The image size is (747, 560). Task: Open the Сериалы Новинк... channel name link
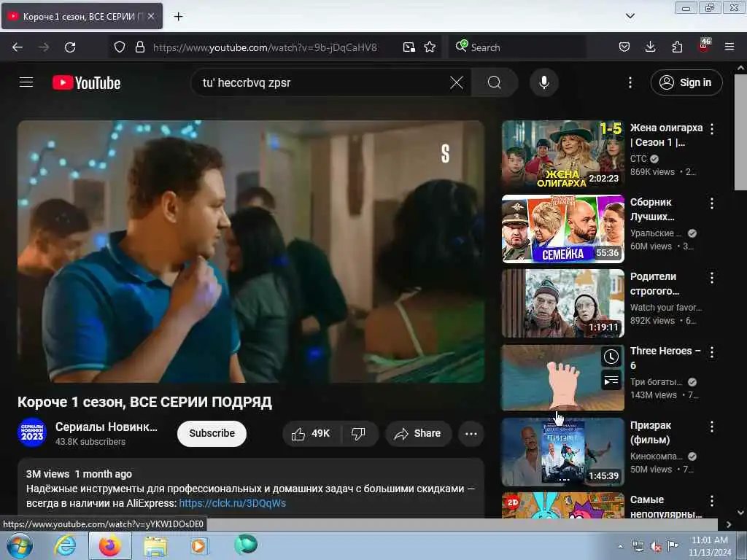107,427
